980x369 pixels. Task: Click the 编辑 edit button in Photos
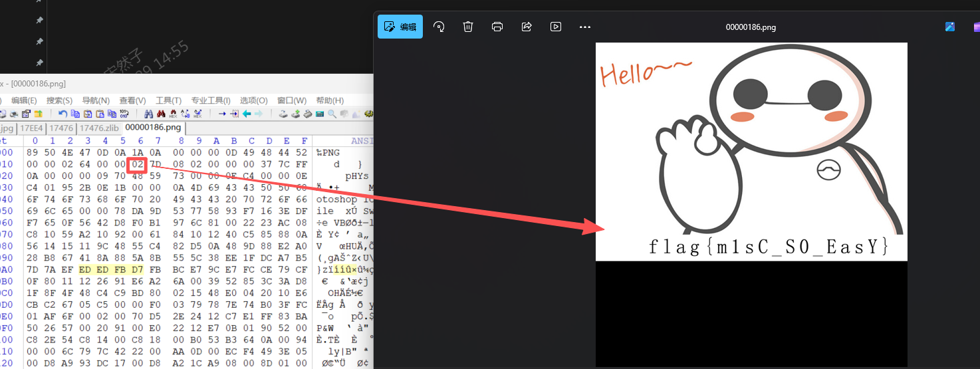(x=400, y=27)
